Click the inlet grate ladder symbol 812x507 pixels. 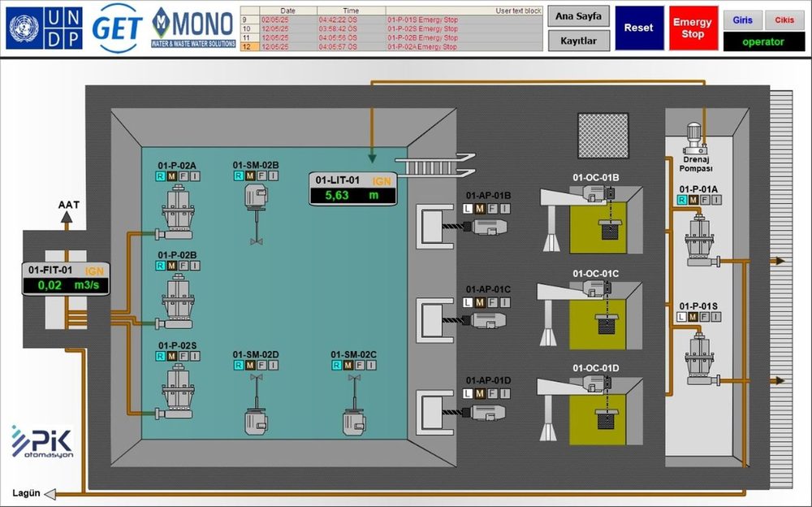pyautogui.click(x=435, y=166)
